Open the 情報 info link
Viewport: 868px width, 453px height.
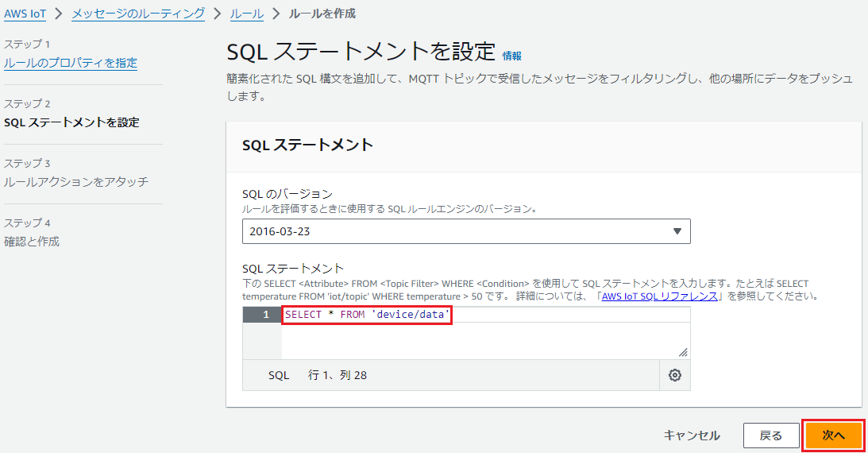coord(512,56)
